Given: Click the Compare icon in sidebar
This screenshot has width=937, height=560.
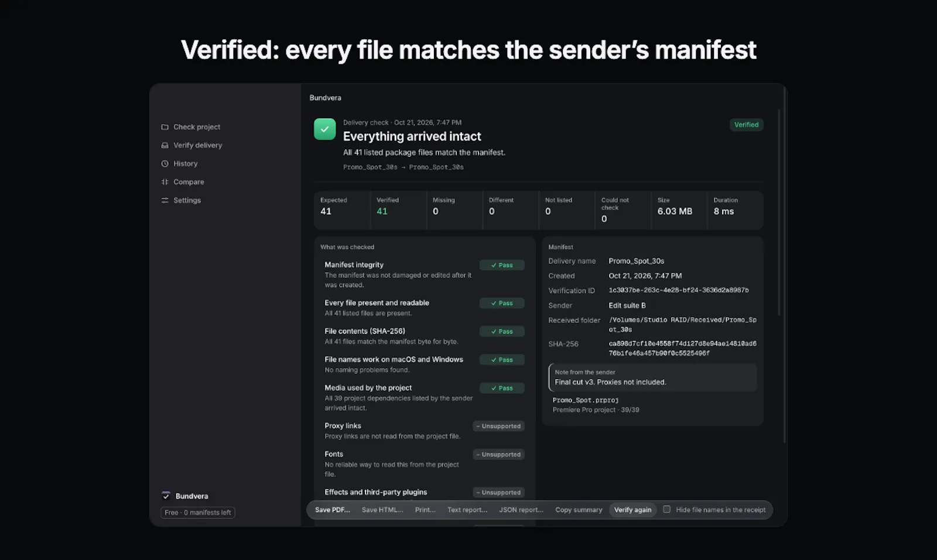Looking at the screenshot, I should (165, 182).
